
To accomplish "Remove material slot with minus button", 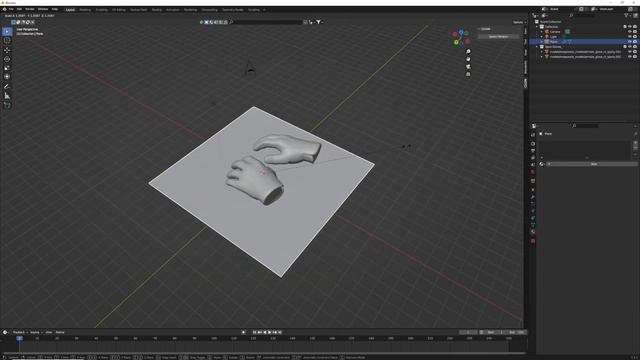I will tap(635, 148).
